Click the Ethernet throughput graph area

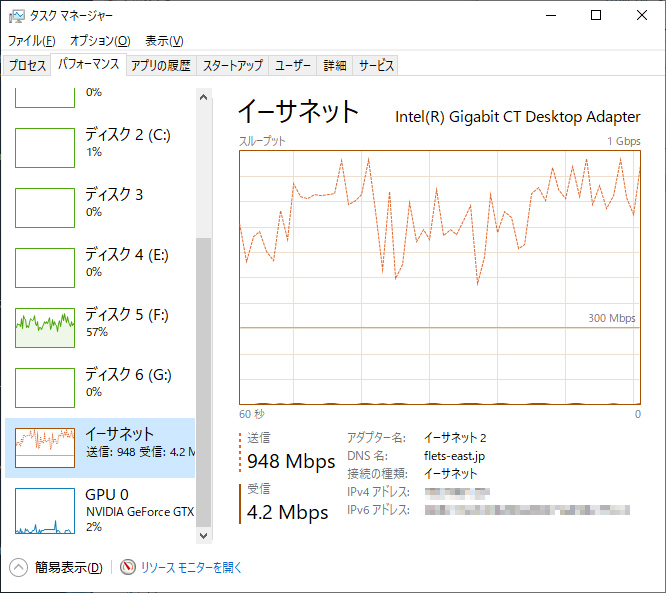point(440,277)
